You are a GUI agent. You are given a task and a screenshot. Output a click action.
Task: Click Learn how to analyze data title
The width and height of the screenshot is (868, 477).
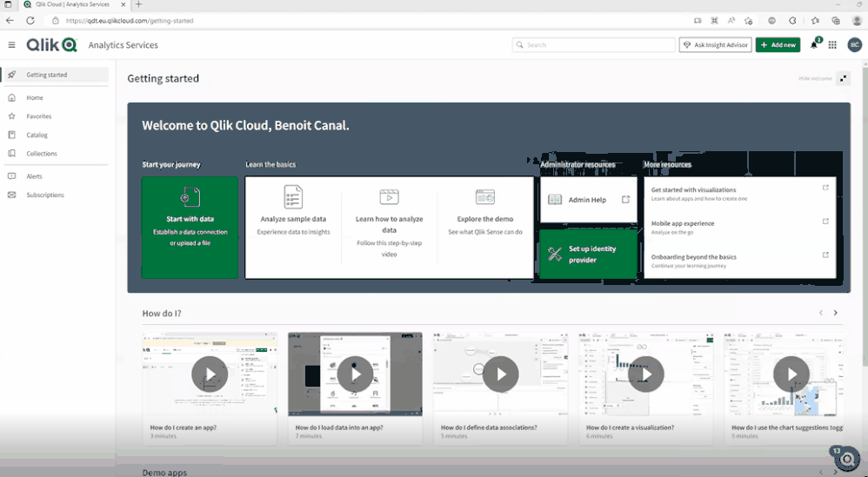point(389,224)
